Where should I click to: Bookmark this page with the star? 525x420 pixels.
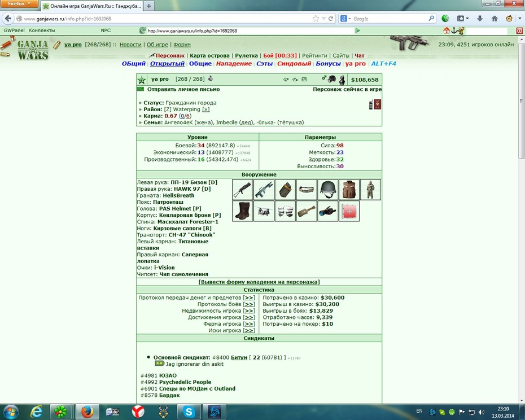coord(316,19)
